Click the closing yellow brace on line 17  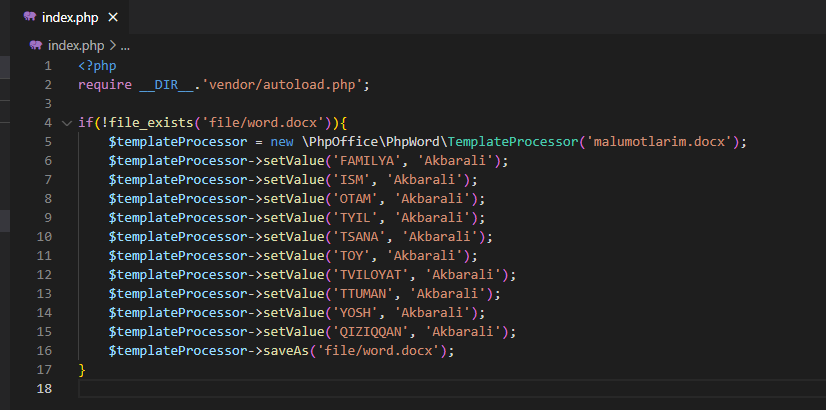(82, 369)
